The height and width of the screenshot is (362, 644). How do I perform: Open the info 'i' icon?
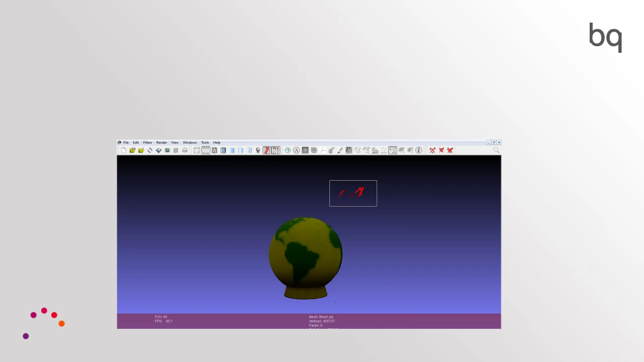click(x=419, y=150)
